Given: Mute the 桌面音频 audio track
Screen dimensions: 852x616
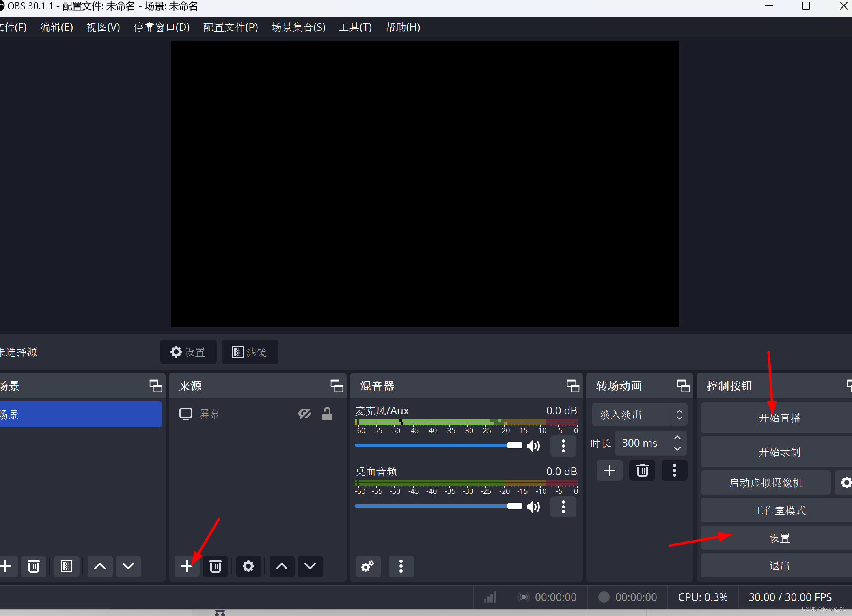Looking at the screenshot, I should [x=533, y=506].
